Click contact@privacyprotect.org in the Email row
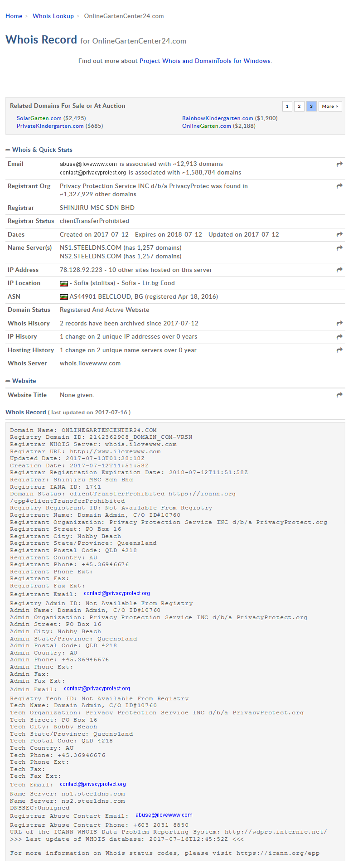 point(93,173)
